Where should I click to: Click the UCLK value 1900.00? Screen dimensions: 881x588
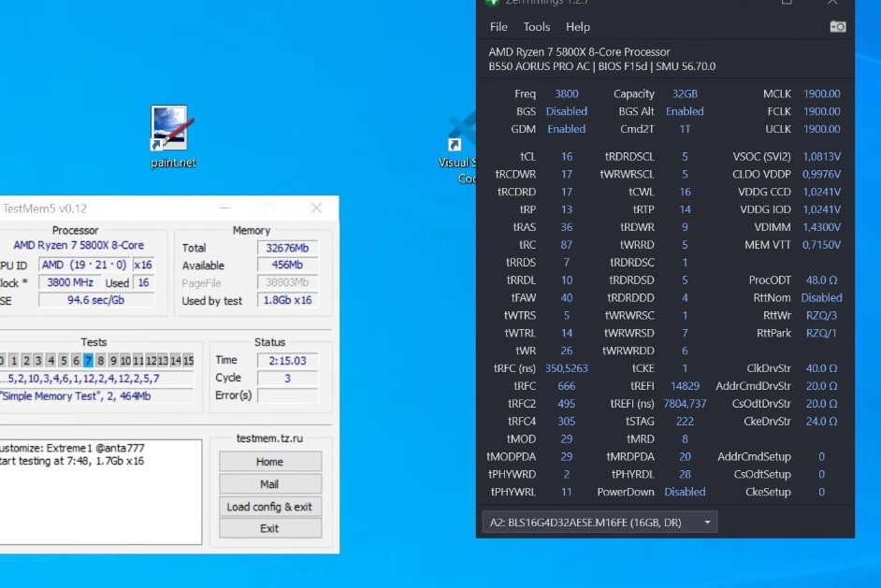click(x=821, y=129)
